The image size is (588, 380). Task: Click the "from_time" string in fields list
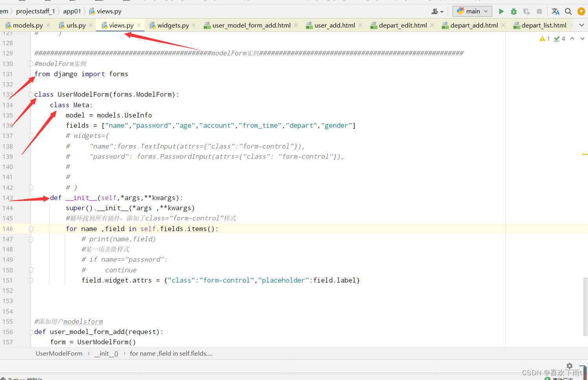260,125
